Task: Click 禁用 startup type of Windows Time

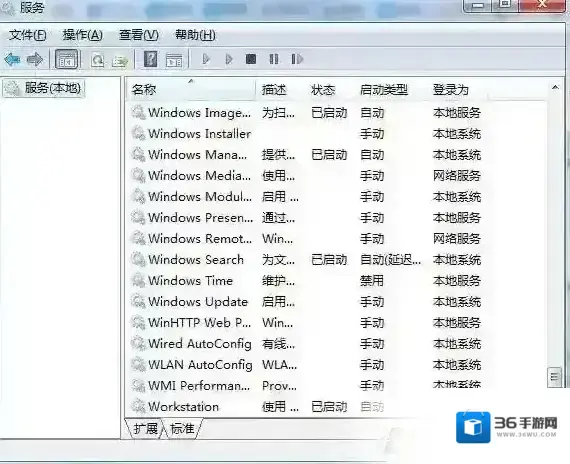Action: click(372, 281)
